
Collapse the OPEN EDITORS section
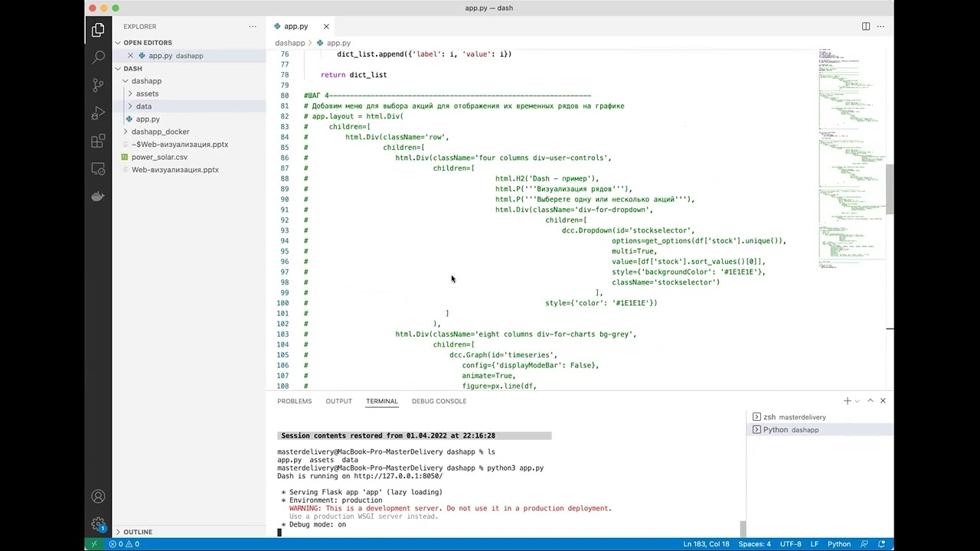pos(119,43)
